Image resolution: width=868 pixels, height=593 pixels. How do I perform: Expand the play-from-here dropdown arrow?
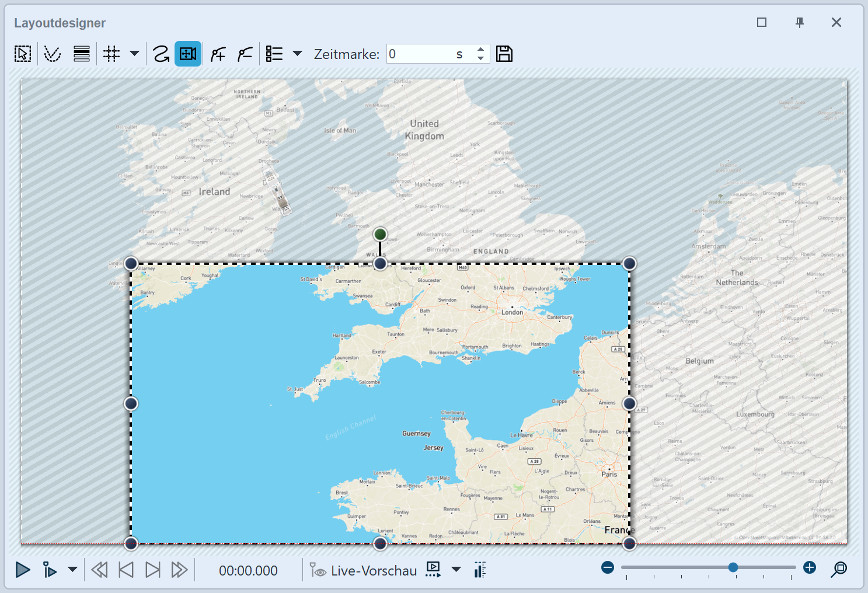(73, 570)
